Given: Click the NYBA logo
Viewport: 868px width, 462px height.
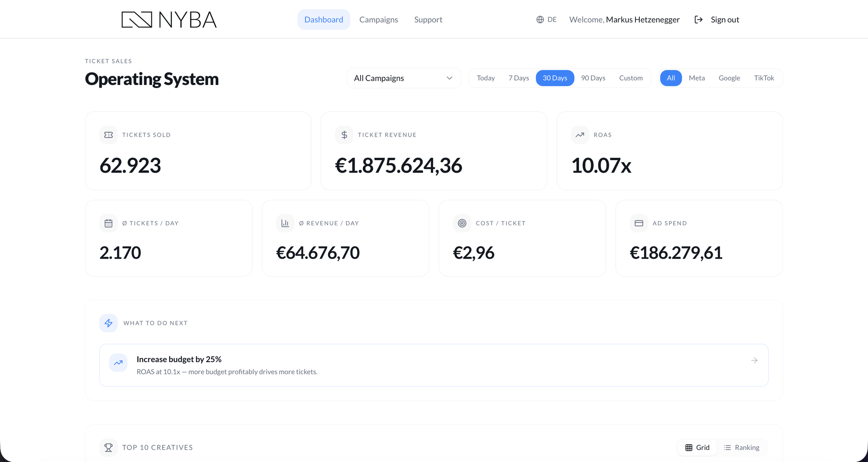Looking at the screenshot, I should click(169, 20).
